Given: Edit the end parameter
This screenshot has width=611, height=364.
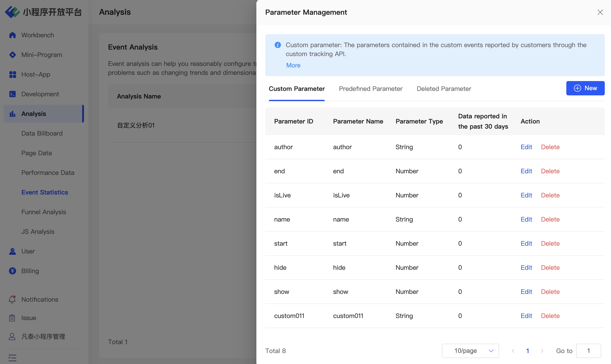Looking at the screenshot, I should pos(526,171).
